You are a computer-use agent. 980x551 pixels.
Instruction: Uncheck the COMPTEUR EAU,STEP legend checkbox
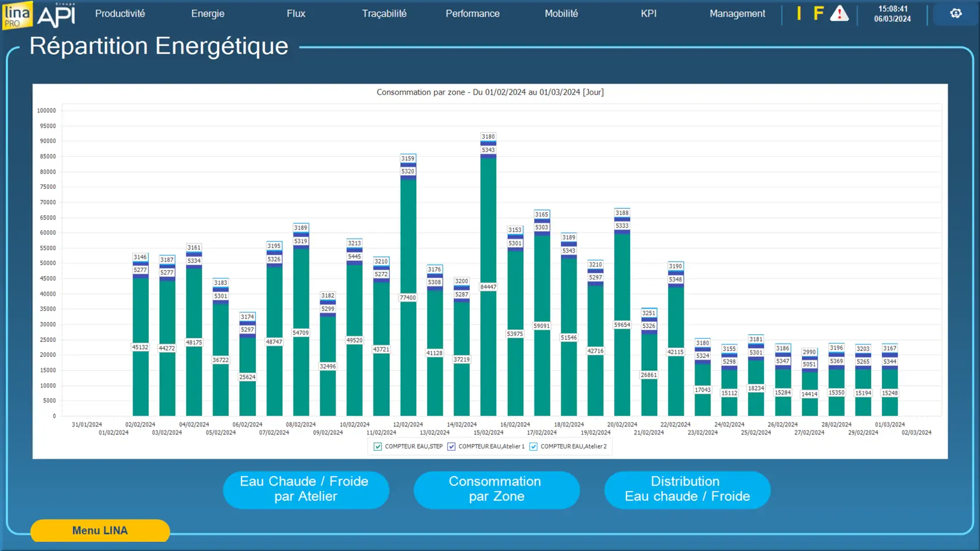tap(378, 447)
